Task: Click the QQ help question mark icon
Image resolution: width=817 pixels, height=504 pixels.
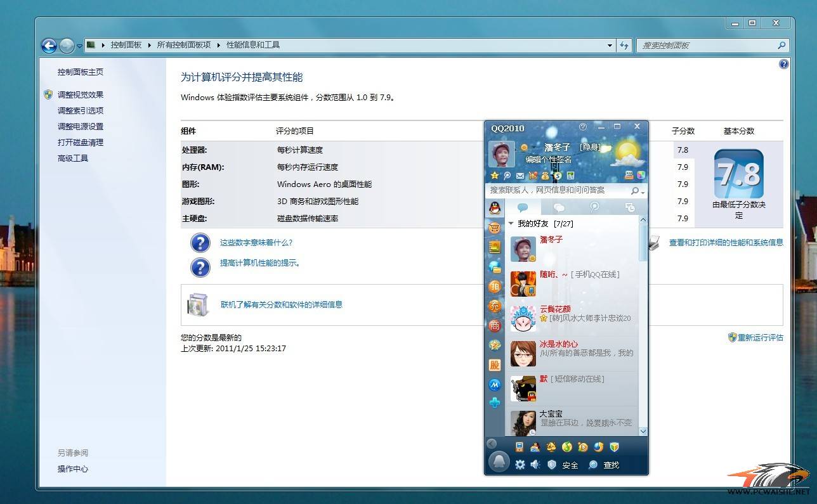Action: tap(583, 127)
